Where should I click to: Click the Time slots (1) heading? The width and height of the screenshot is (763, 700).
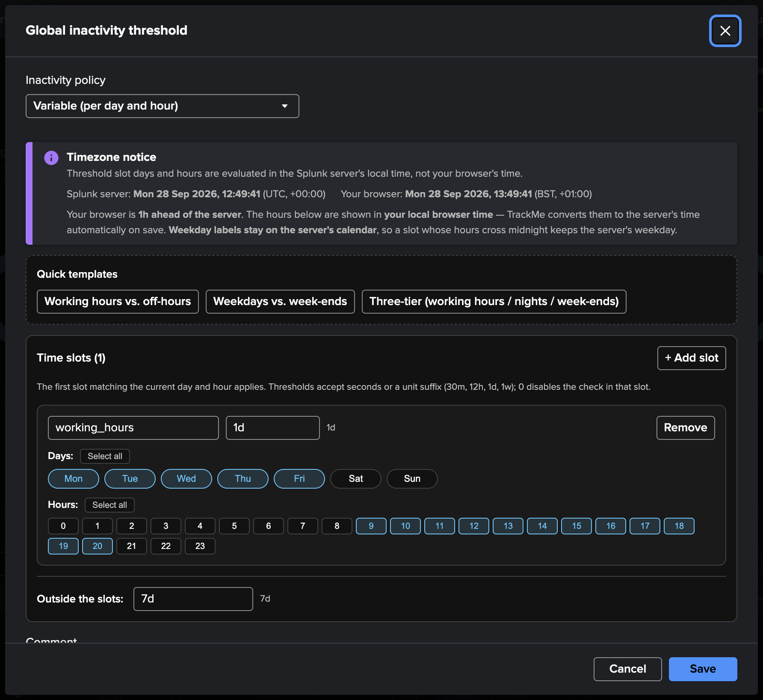71,358
